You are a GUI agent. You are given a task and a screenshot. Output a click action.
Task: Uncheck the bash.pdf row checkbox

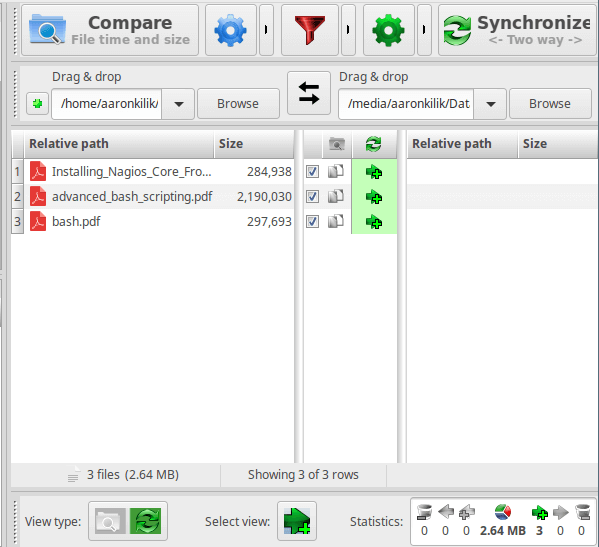pyautogui.click(x=312, y=222)
